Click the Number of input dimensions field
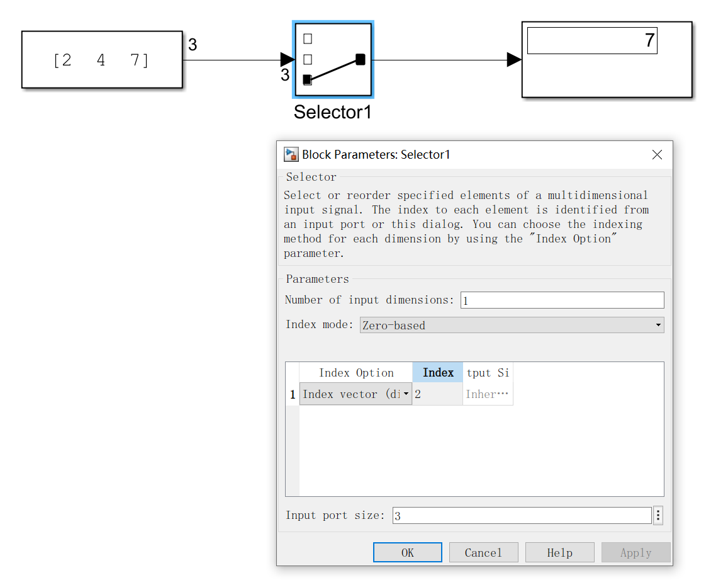 [x=562, y=300]
